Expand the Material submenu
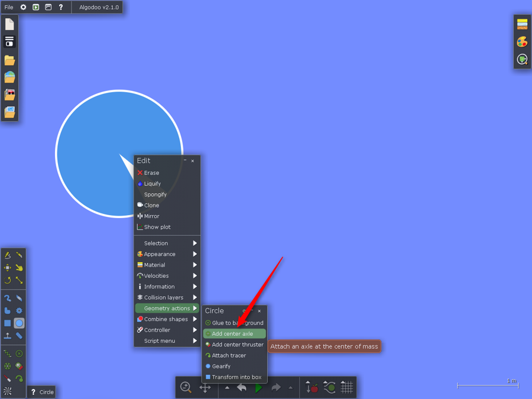 (x=167, y=265)
